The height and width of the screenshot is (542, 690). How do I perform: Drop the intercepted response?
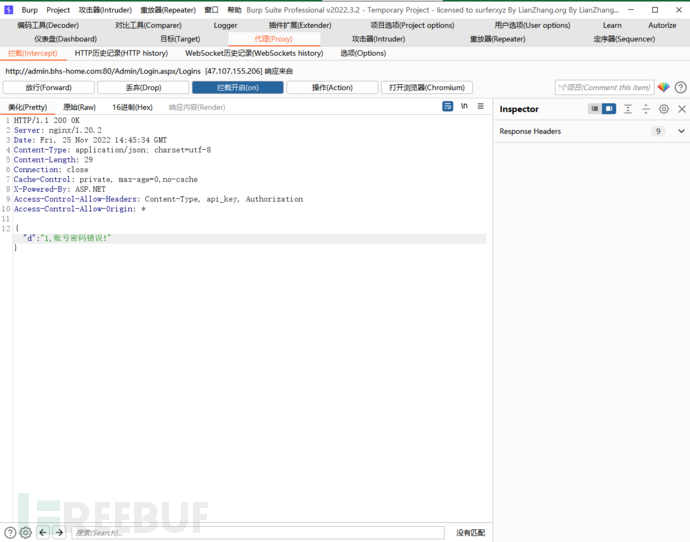click(x=143, y=88)
